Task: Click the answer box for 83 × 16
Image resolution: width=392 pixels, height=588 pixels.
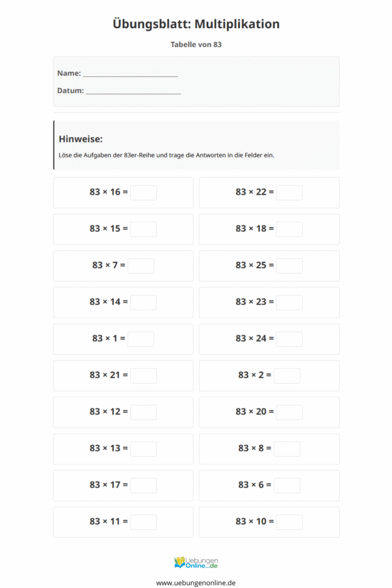Action: point(143,192)
